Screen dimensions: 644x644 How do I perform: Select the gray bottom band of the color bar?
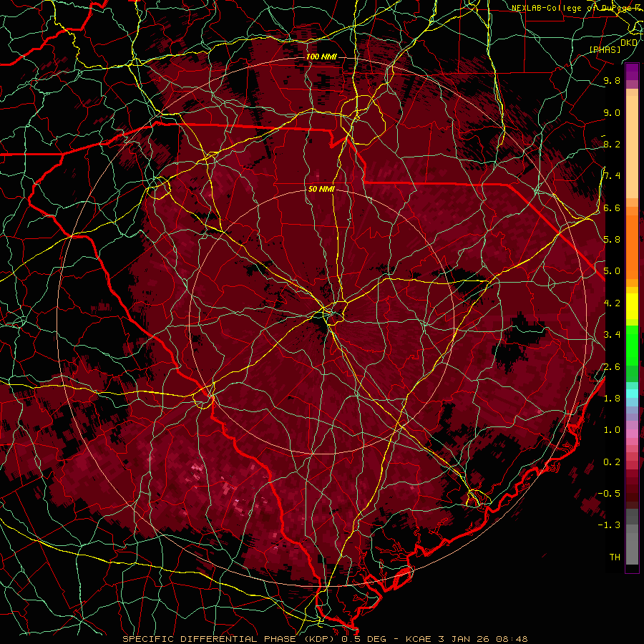point(632,537)
